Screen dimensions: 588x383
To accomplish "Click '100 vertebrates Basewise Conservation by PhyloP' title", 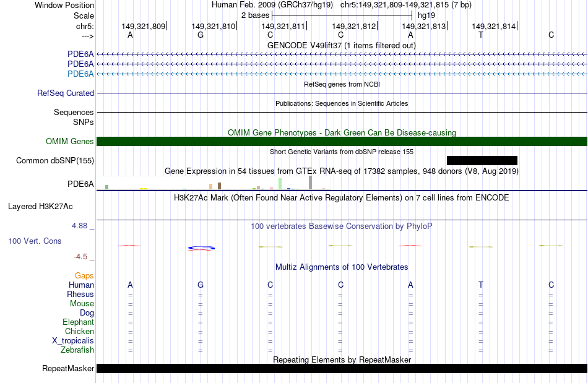I will (x=342, y=226).
